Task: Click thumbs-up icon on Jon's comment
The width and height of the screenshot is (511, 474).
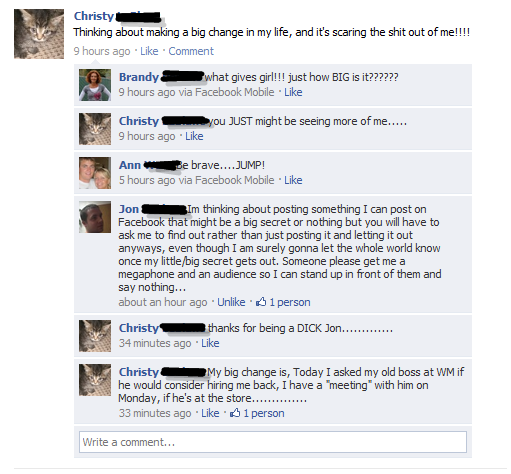Action: (261, 302)
